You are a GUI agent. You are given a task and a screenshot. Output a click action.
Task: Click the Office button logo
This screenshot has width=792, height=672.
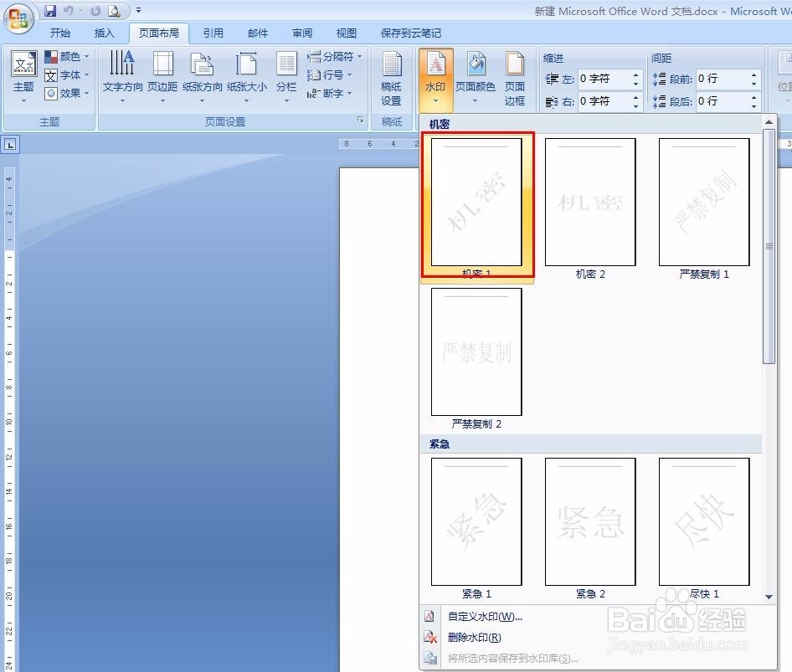[x=18, y=18]
